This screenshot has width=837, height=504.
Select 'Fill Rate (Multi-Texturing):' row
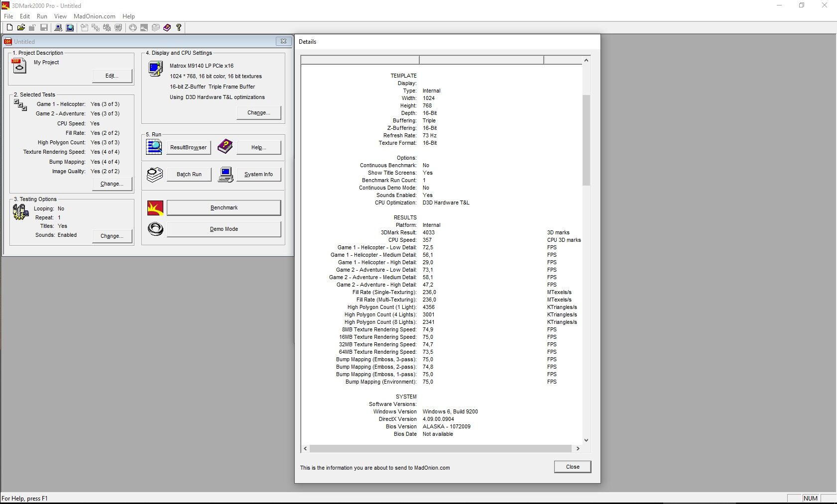[x=442, y=300]
